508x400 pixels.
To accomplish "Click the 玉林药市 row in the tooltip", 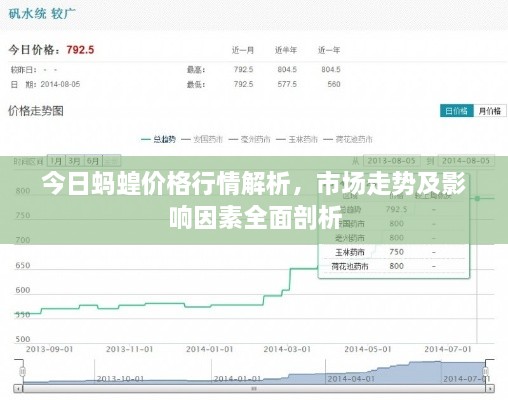I will coord(394,252).
